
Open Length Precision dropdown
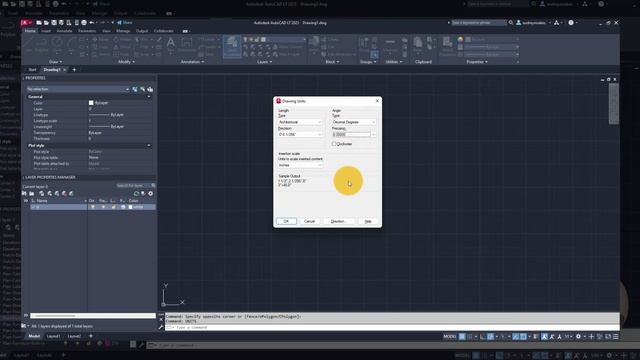click(300, 134)
